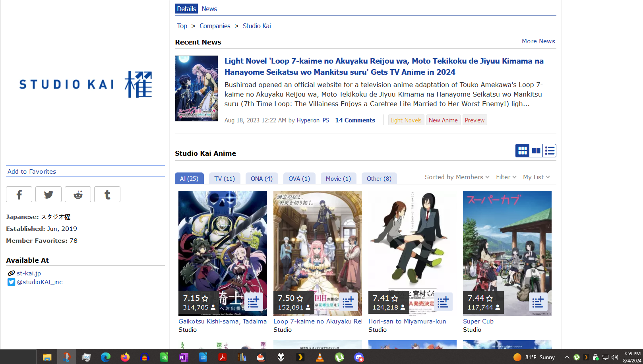This screenshot has width=643, height=364.
Task: View Hyperion_PS author profile
Action: click(313, 120)
